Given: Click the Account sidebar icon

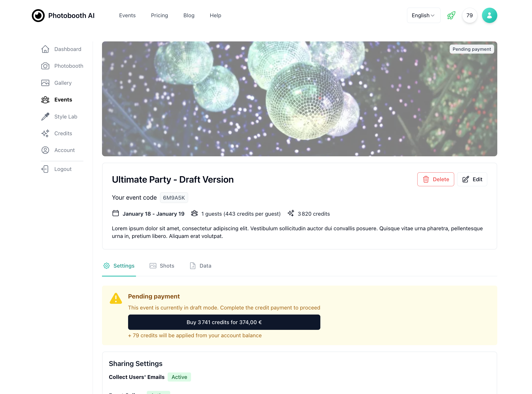Looking at the screenshot, I should pyautogui.click(x=45, y=150).
